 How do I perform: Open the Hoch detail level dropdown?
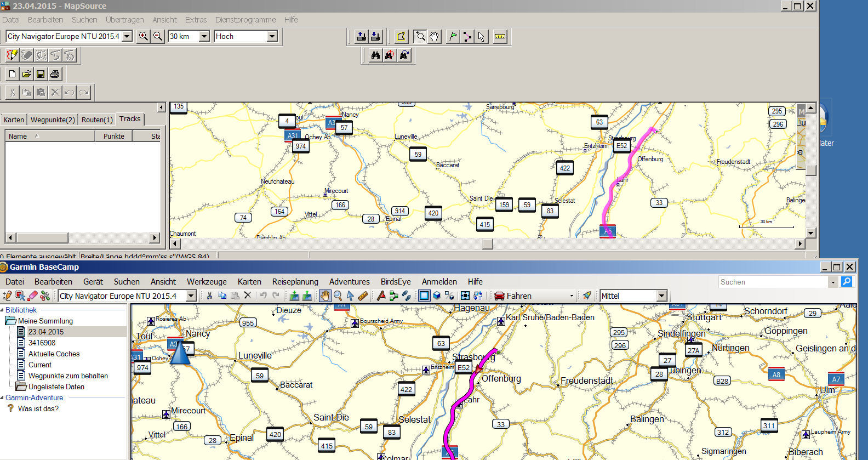point(272,36)
